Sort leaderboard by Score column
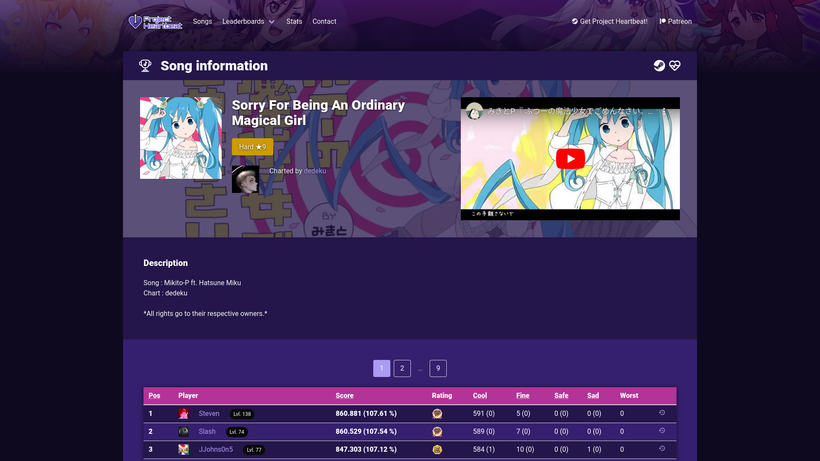The height and width of the screenshot is (461, 820). [x=345, y=396]
